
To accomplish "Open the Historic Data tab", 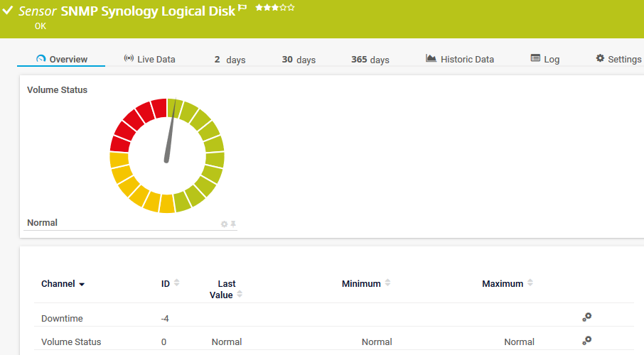I will 459,60.
